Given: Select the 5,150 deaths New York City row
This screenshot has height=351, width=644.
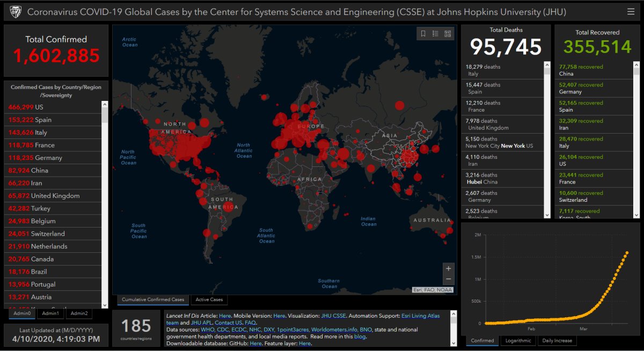Looking at the screenshot, I should (502, 143).
